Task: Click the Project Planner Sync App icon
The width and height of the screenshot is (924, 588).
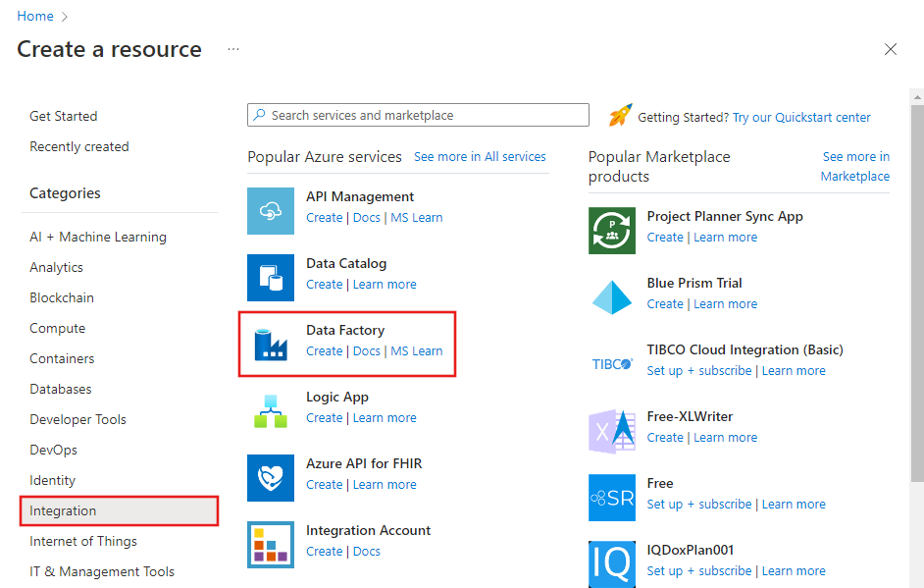Action: (x=612, y=231)
